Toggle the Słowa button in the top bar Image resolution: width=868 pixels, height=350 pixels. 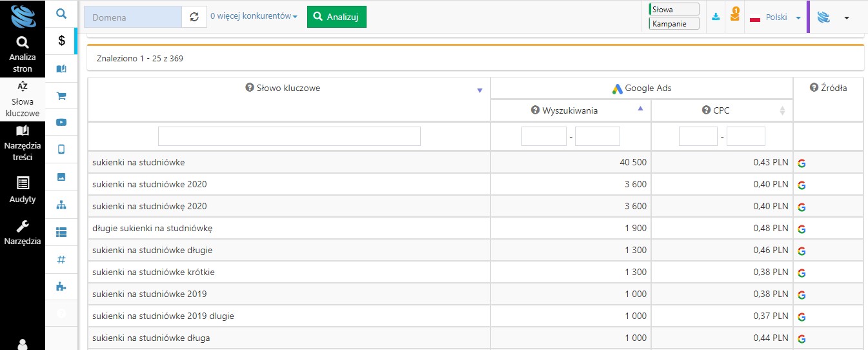pyautogui.click(x=674, y=10)
